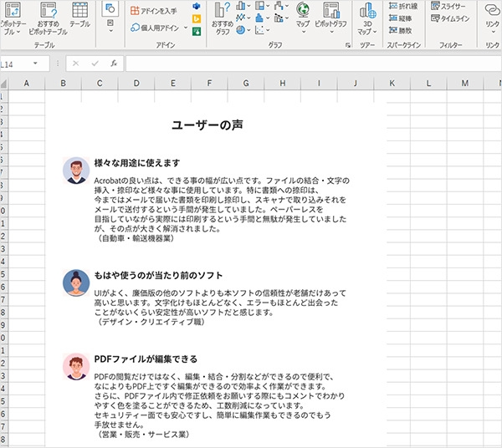Click the heading PDFファイルが編集できる
This screenshot has width=502, height=448.
(x=146, y=359)
